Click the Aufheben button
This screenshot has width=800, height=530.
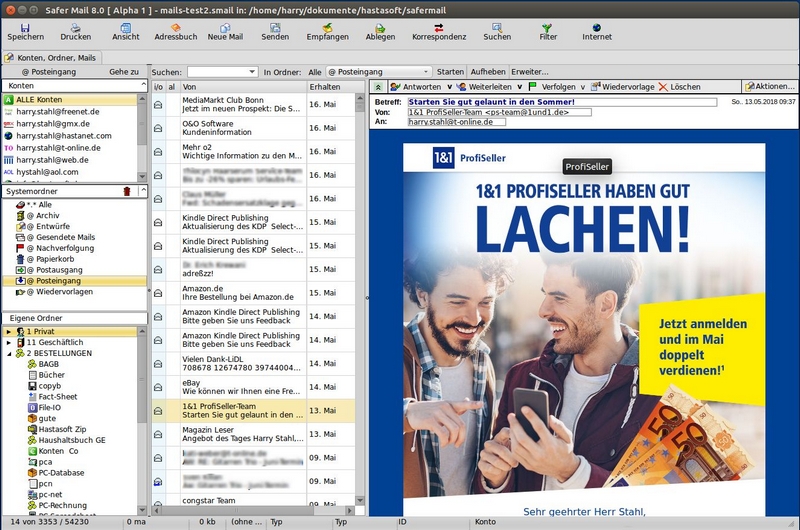(x=488, y=72)
